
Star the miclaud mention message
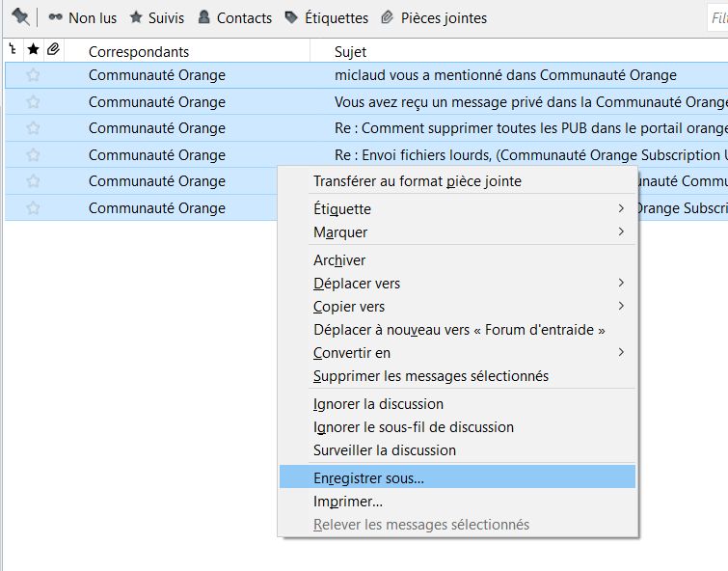pyautogui.click(x=34, y=75)
